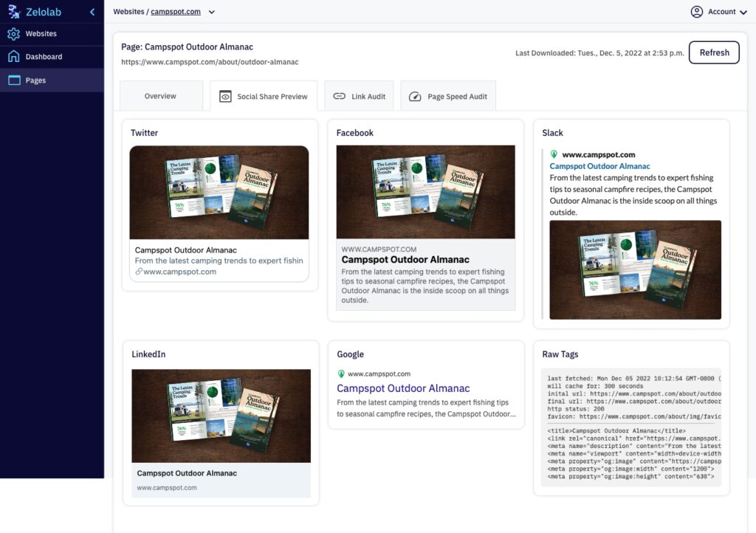Click the Facebook card headline Campspot Outdoor Almanac

coord(405,259)
